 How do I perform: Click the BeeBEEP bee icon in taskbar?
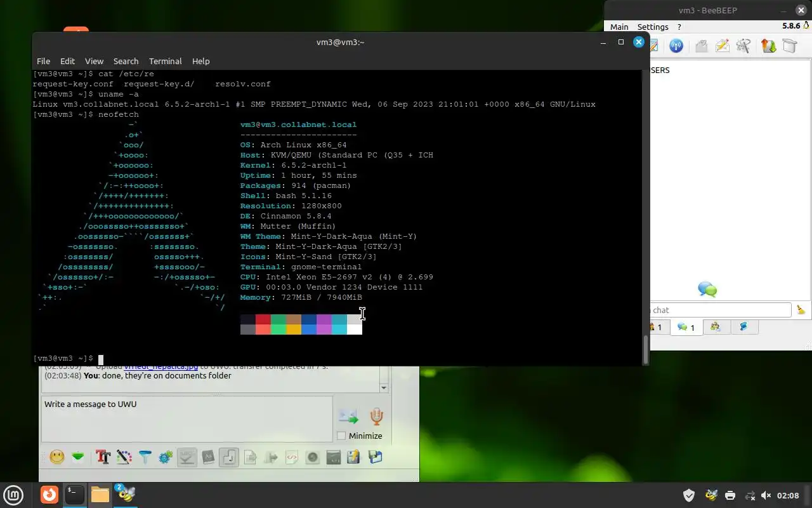click(126, 494)
